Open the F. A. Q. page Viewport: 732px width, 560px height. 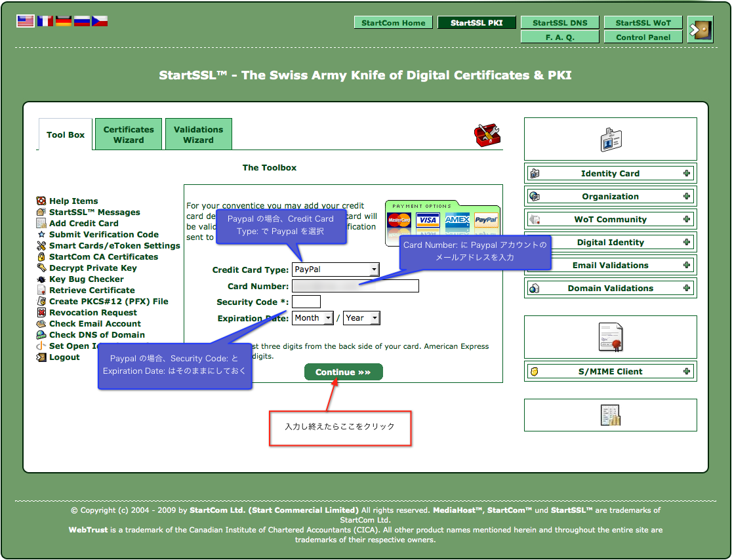(x=559, y=37)
